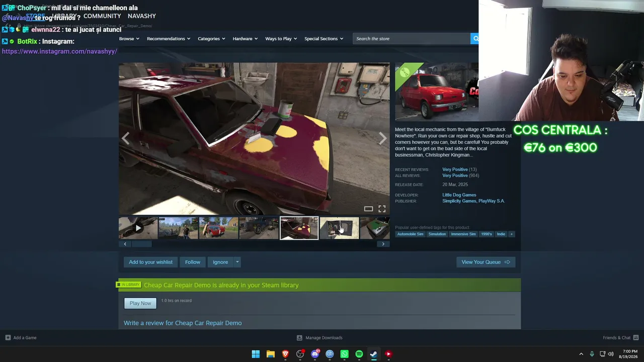Click the Instagram navashyy link in chat
Image resolution: width=644 pixels, height=362 pixels.
59,51
